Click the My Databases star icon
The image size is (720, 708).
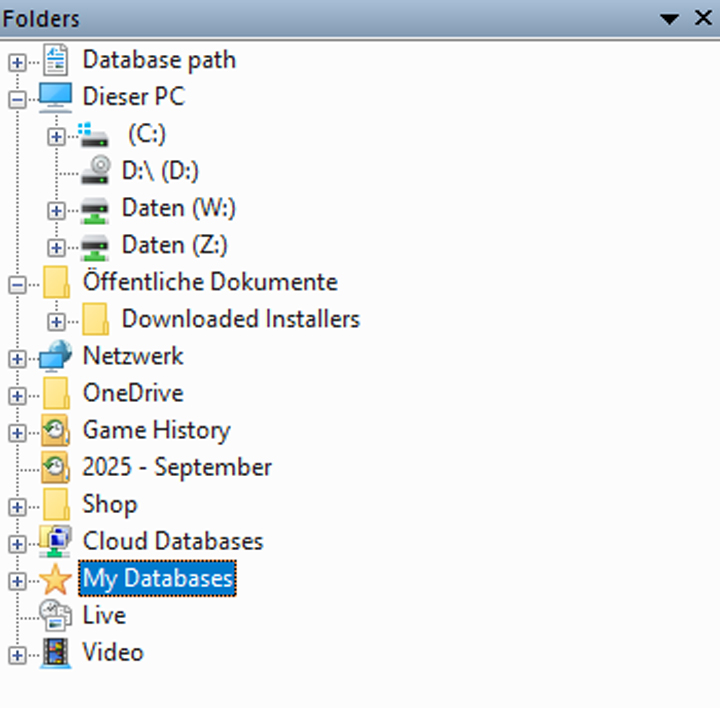click(x=56, y=579)
